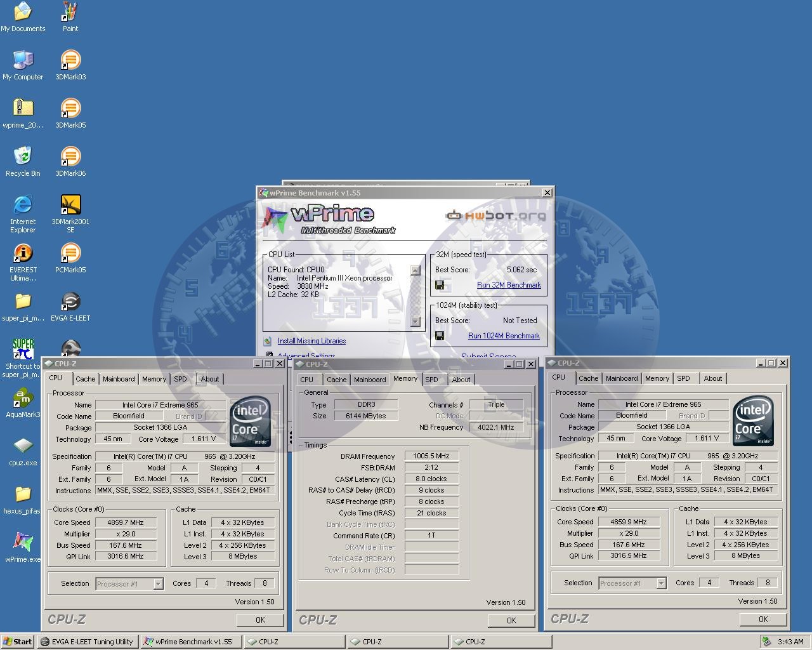This screenshot has height=650, width=812.
Task: Click OK in middle CPU-Z window
Action: (x=511, y=620)
